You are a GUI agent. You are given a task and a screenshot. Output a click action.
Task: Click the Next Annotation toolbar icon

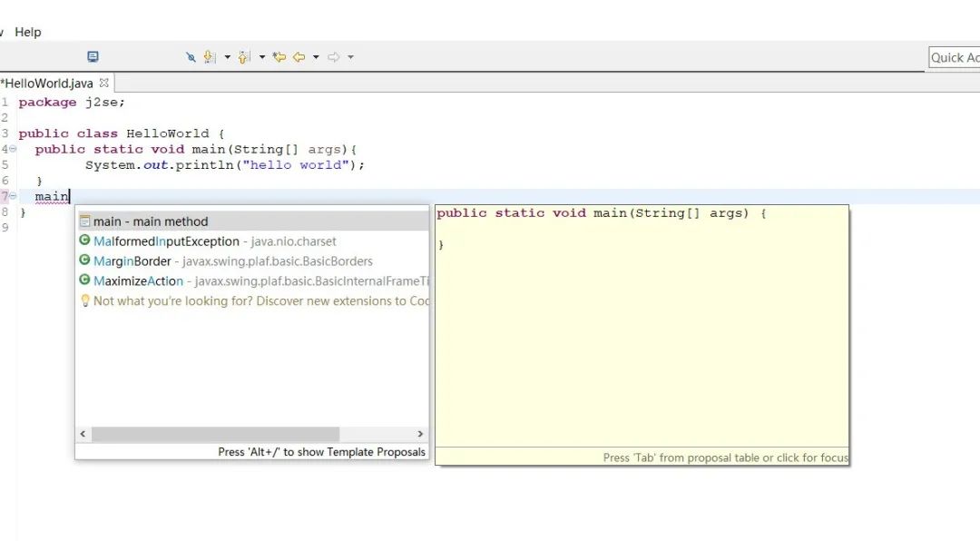[x=209, y=56]
